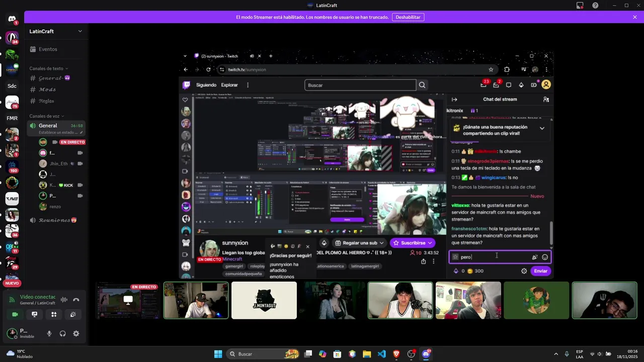Open Minecraft game category link
The height and width of the screenshot is (362, 644).
click(232, 259)
